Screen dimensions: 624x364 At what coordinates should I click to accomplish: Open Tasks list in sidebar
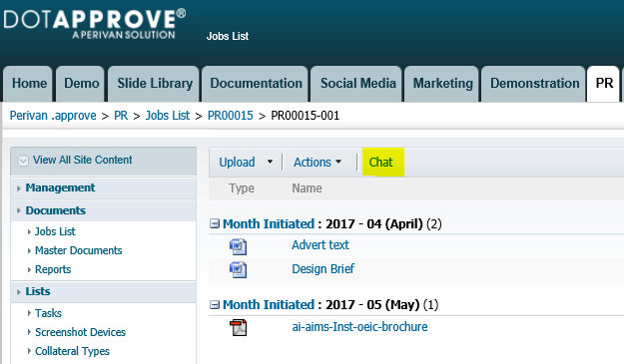(x=48, y=313)
